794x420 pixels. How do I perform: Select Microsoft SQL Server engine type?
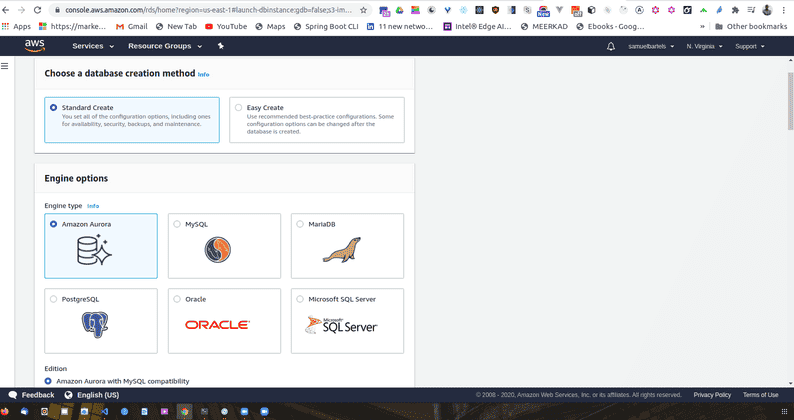point(347,321)
